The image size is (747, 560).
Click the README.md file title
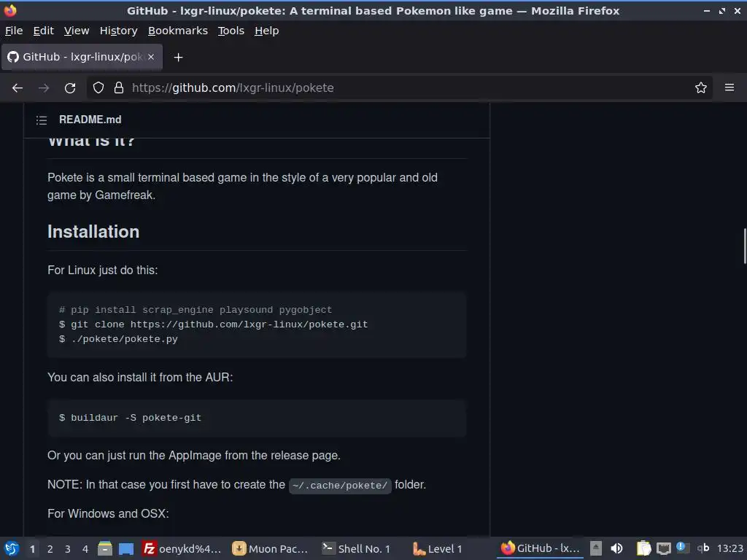[90, 120]
